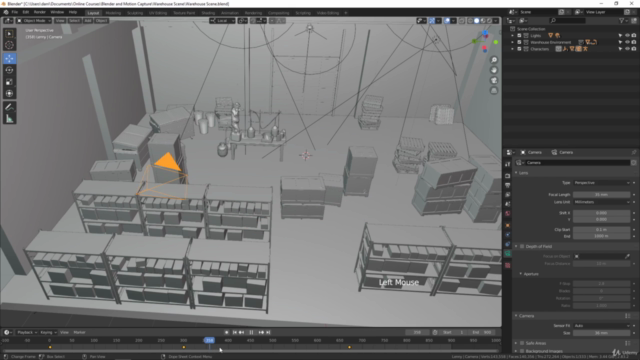
Task: Open the View Layer properties tab
Action: [507, 195]
